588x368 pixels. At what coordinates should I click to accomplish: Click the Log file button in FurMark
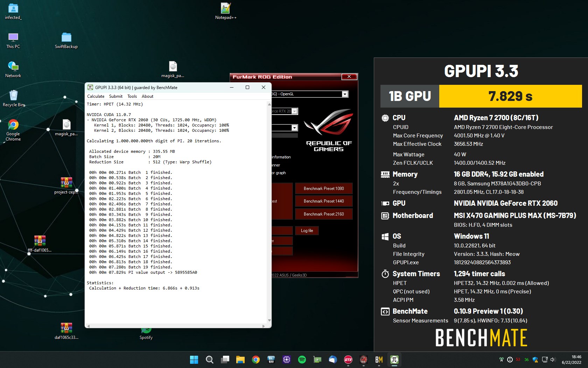tap(307, 231)
